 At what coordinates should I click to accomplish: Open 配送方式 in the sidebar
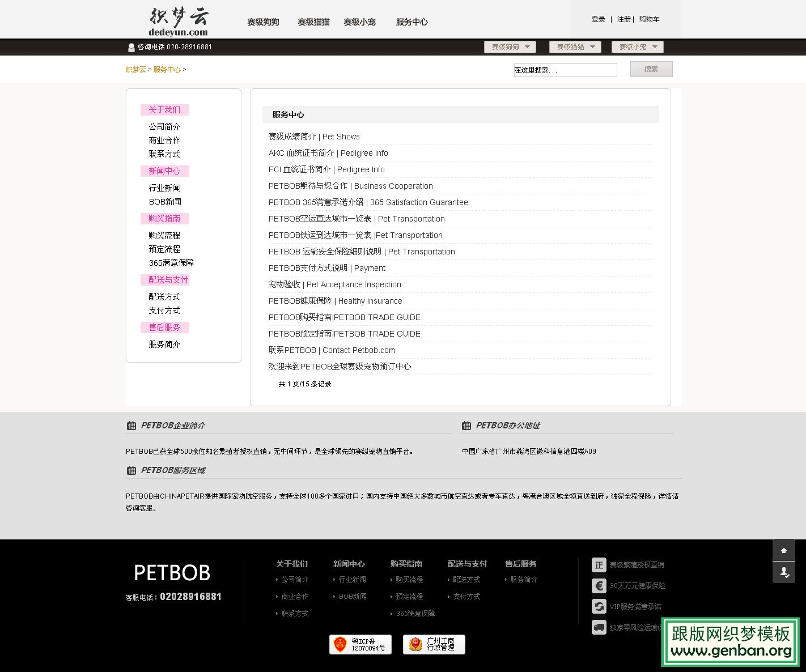tap(165, 297)
